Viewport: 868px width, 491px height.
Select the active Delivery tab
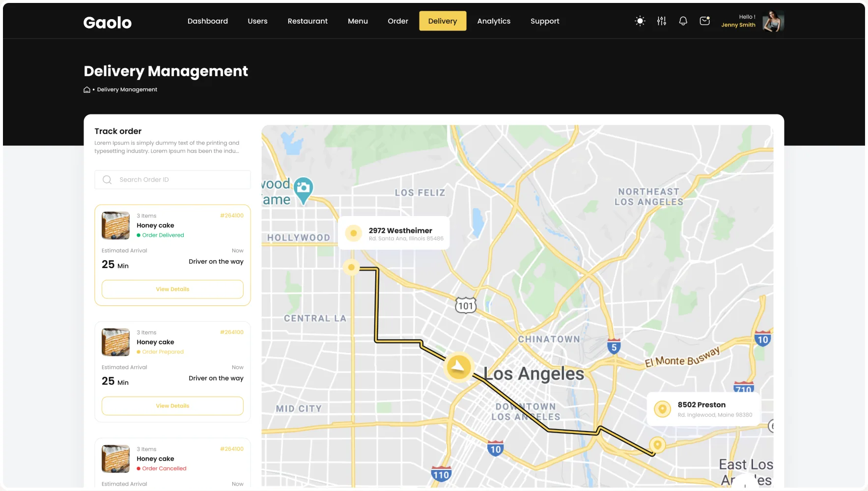point(443,21)
